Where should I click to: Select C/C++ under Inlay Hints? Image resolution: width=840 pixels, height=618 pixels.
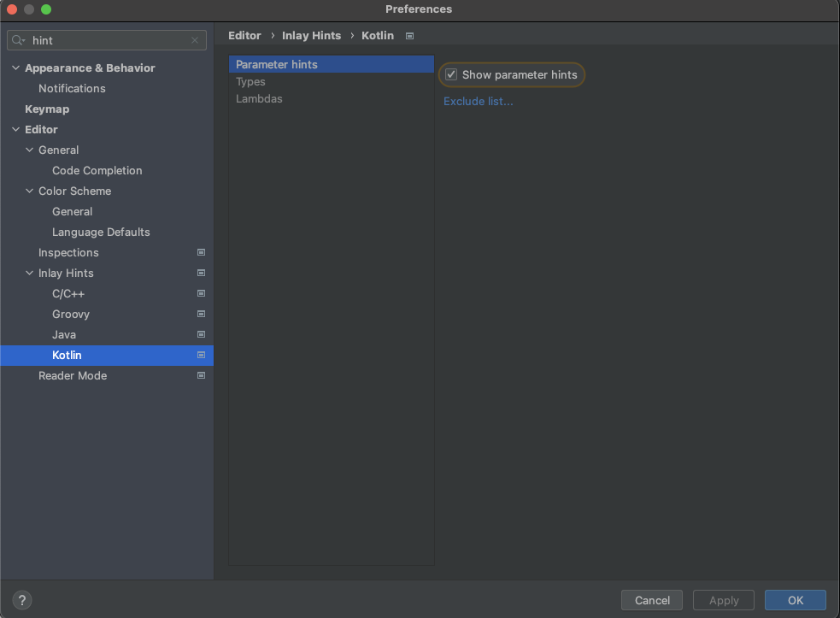tap(68, 294)
